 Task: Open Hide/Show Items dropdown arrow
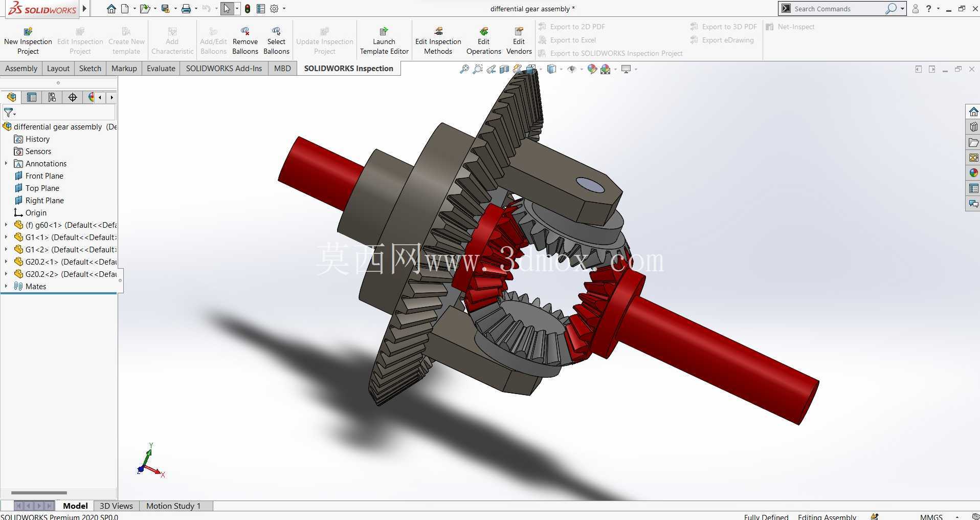(x=582, y=69)
